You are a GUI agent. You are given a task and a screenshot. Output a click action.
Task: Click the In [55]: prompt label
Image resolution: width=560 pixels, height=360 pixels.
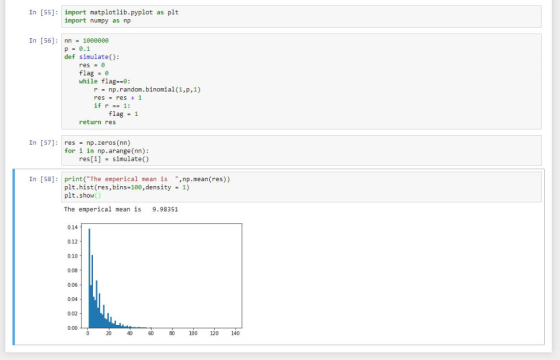[x=43, y=12]
